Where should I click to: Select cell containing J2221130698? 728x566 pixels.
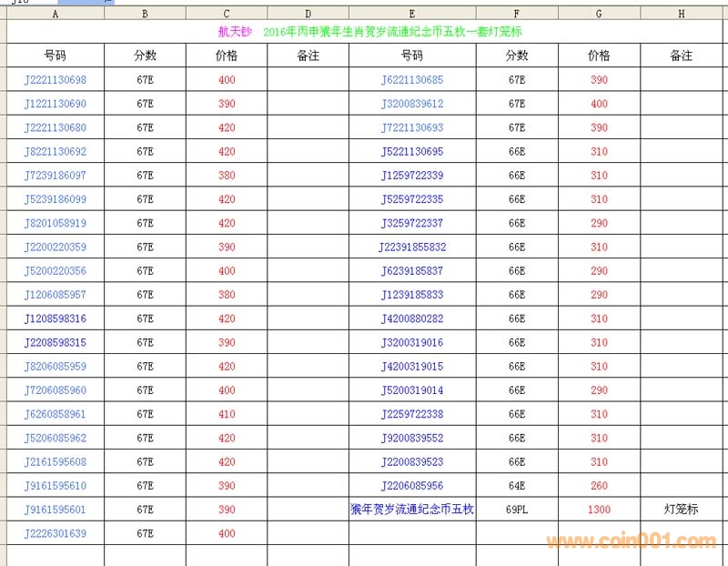click(56, 80)
